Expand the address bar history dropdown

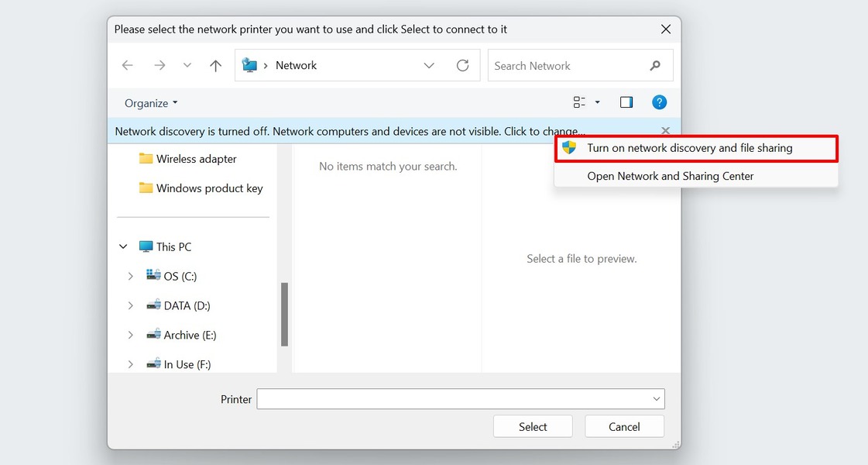pos(429,65)
